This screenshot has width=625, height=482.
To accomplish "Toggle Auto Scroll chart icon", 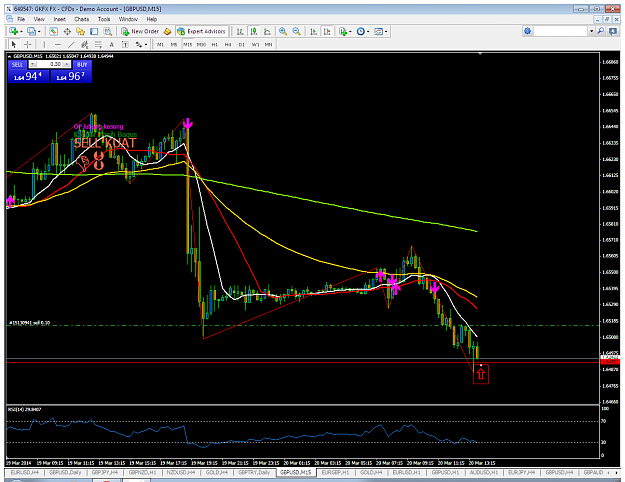I will click(314, 31).
